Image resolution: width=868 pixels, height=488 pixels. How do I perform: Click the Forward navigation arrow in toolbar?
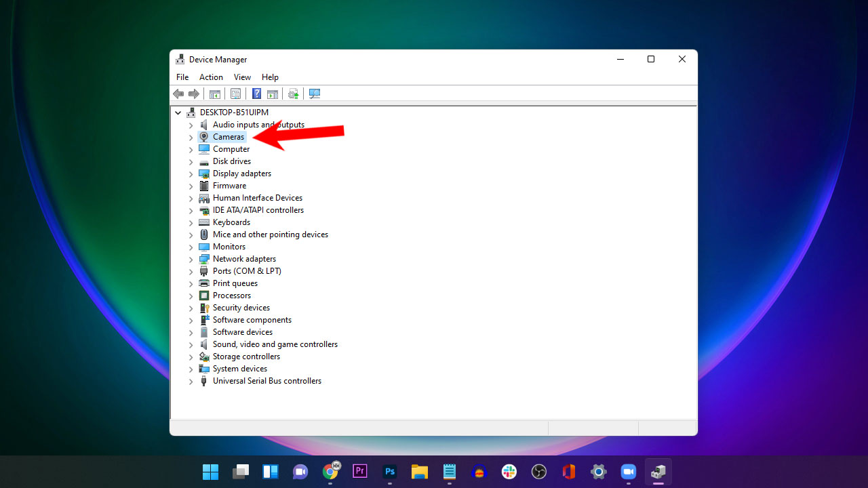[x=194, y=94]
